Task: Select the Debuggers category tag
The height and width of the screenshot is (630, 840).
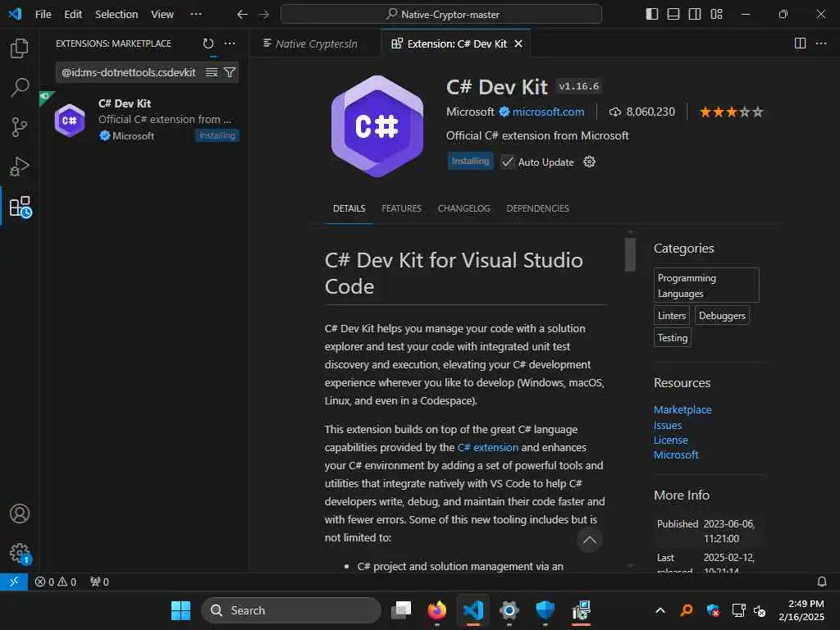Action: pyautogui.click(x=722, y=316)
